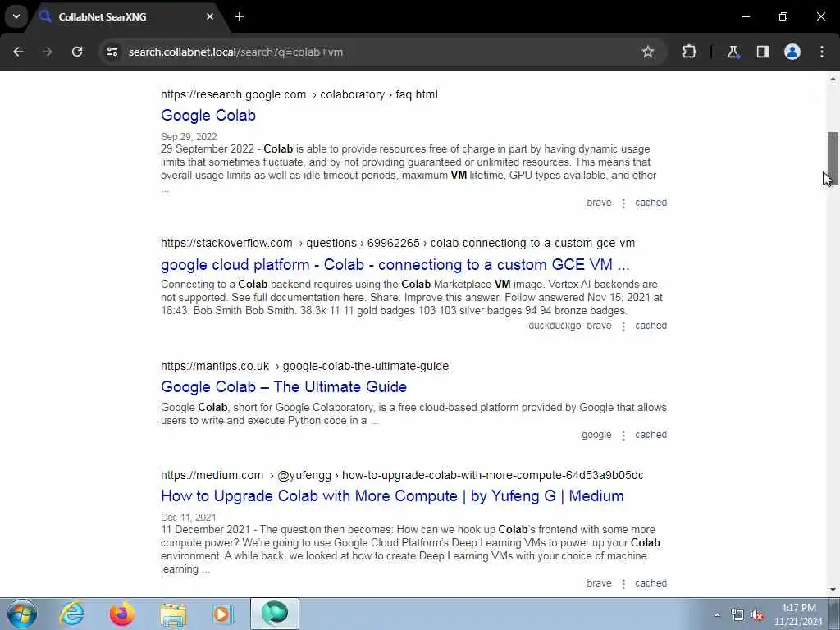Open the connectiong to a custom GCE VM result
The height and width of the screenshot is (630, 840).
(x=395, y=265)
